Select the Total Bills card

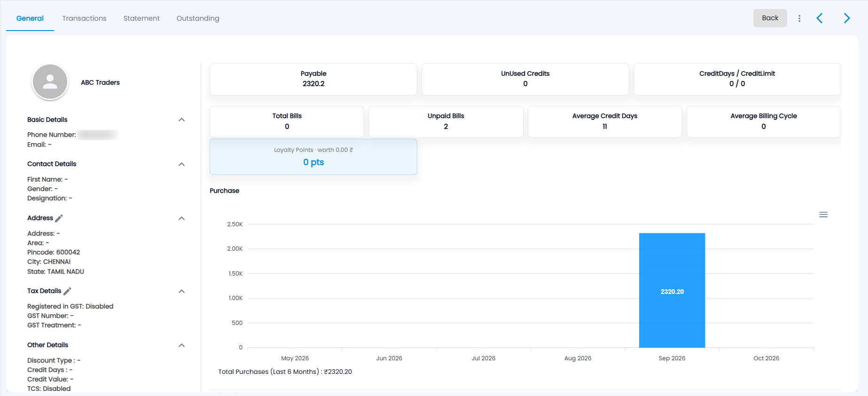click(287, 122)
